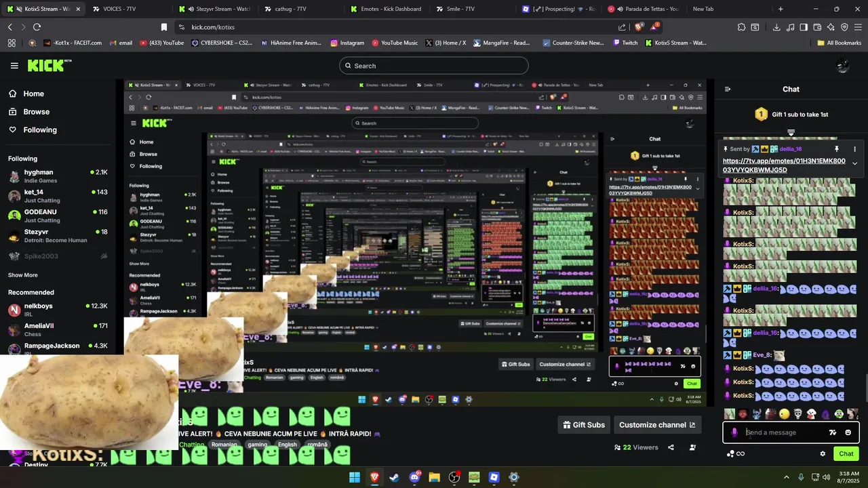Open Stezyvr channel playing Detroit: Become Human
Viewport: 868px width, 488px height.
(58, 236)
